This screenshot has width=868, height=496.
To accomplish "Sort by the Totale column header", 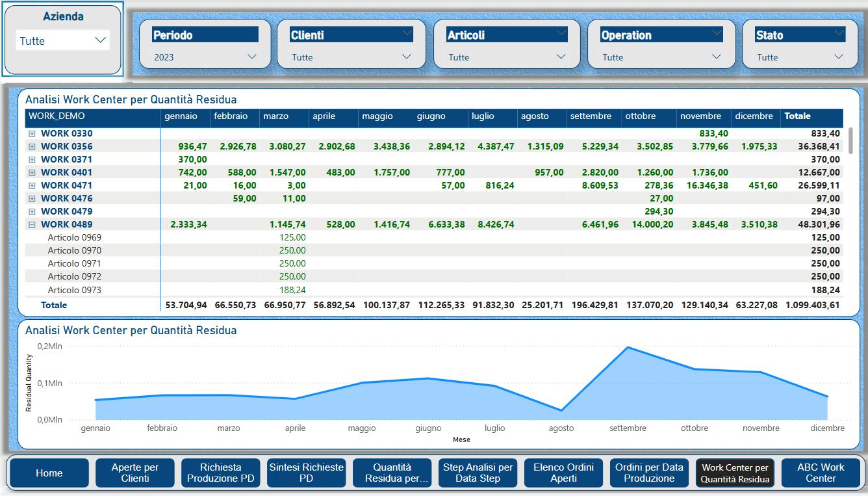I will (797, 116).
